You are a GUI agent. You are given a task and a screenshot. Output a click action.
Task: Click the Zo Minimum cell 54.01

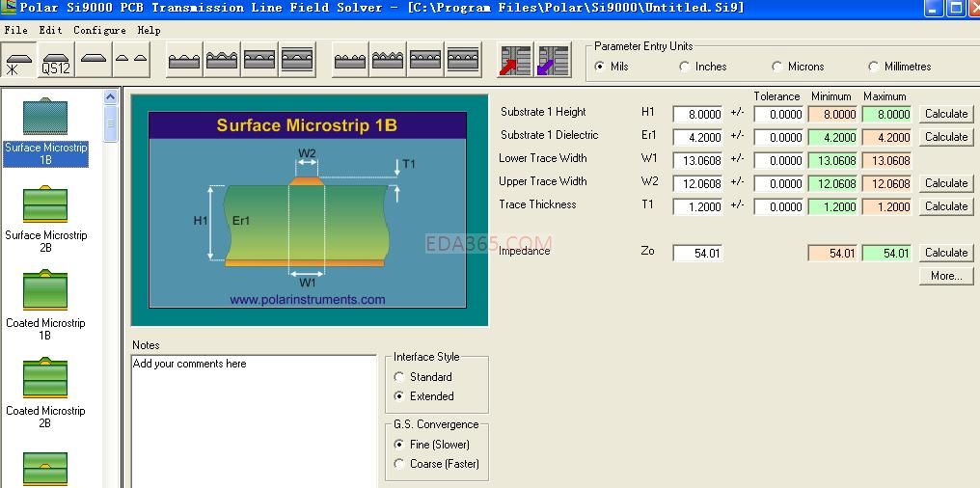(832, 253)
